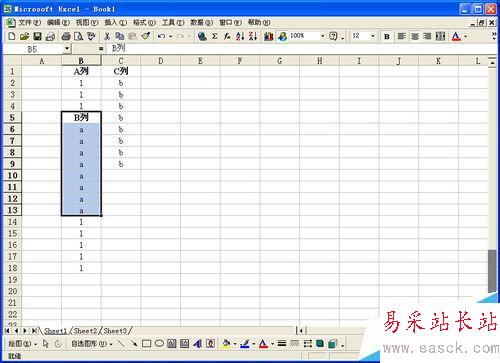Click into the formula bar showing B列
This screenshot has height=363, width=500.
pyautogui.click(x=300, y=49)
